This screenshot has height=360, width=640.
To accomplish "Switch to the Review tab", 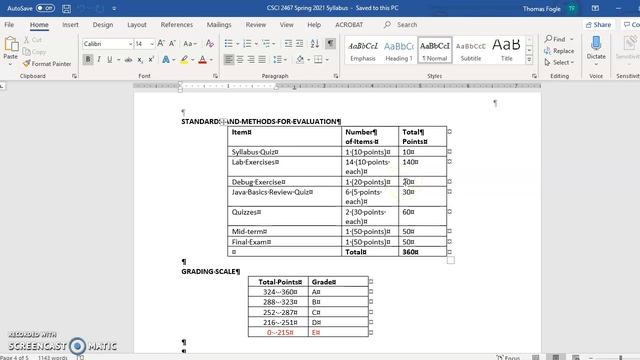I will point(256,24).
